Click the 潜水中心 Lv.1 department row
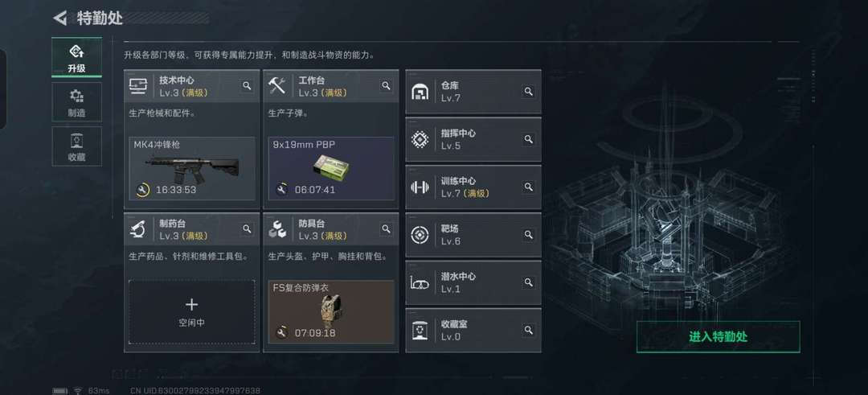 click(x=473, y=282)
